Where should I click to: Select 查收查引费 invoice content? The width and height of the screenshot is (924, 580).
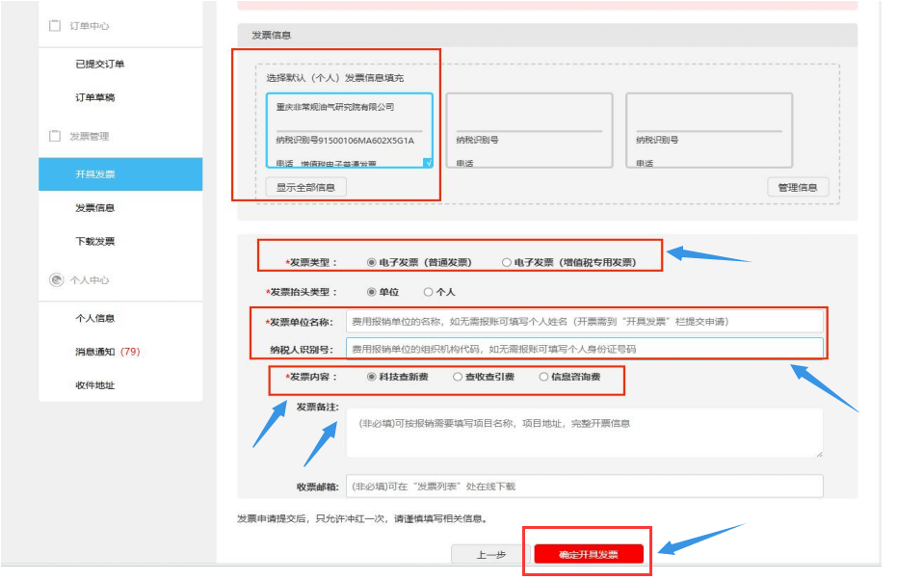click(458, 377)
